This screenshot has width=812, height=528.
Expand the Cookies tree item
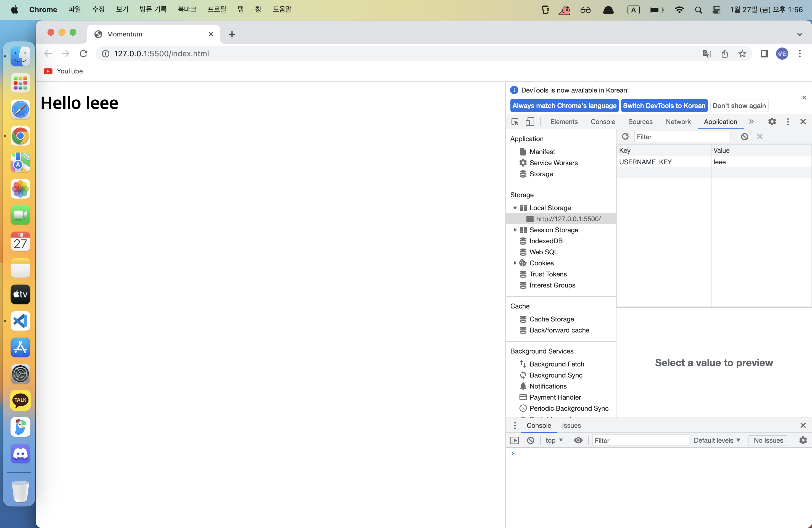coord(515,263)
